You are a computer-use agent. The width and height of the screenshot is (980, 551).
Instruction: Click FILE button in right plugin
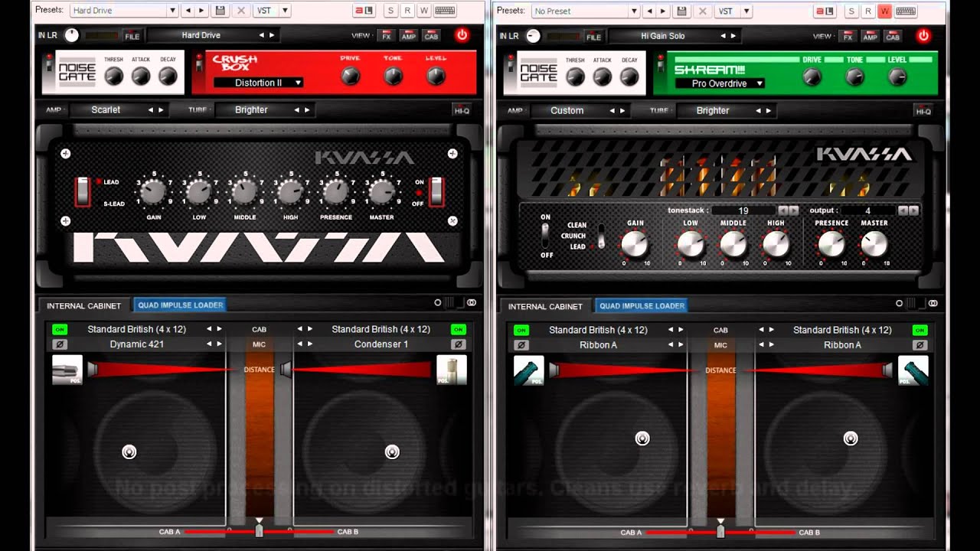(593, 37)
